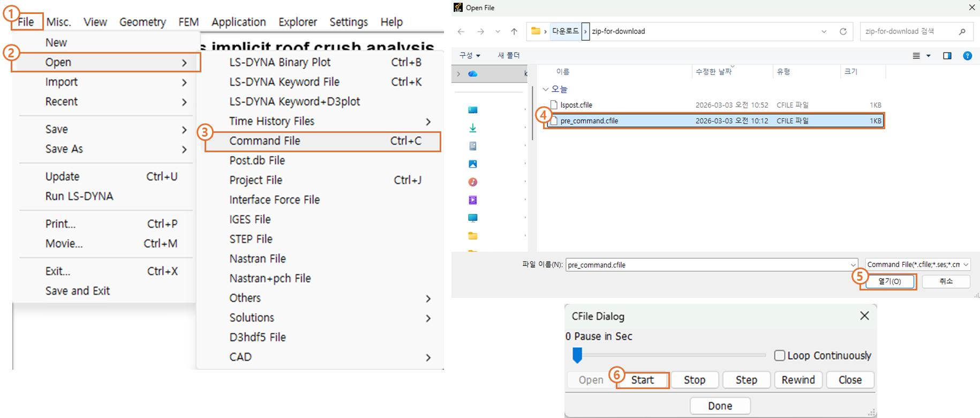Click the refresh icon in the address bar
Viewport: 980px width, 418px height.
point(843,32)
